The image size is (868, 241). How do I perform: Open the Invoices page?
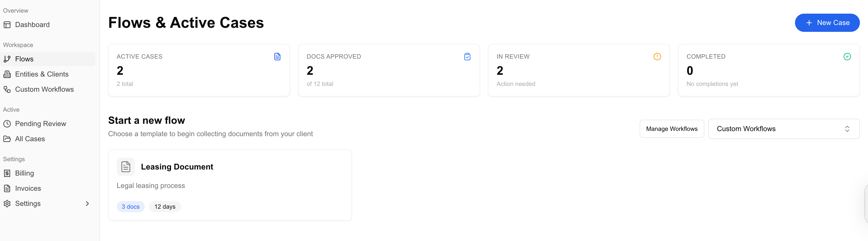click(48, 188)
